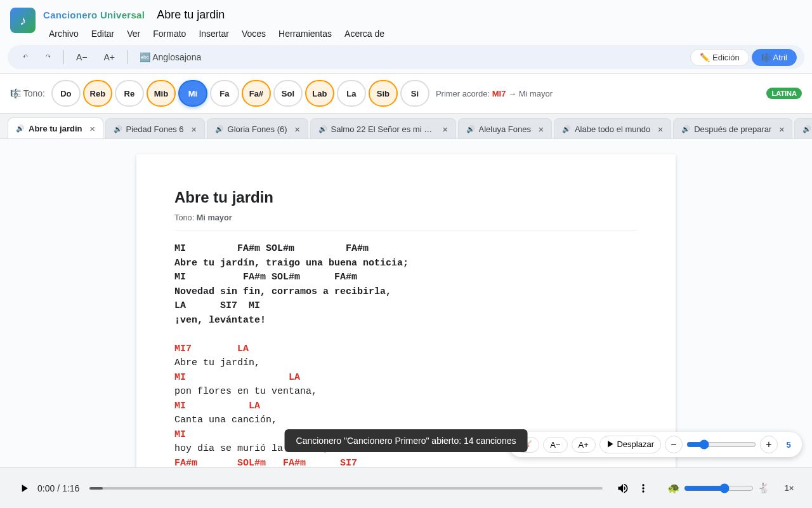This screenshot has width=812, height=508.
Task: Open the Insertar menu
Action: click(x=214, y=34)
